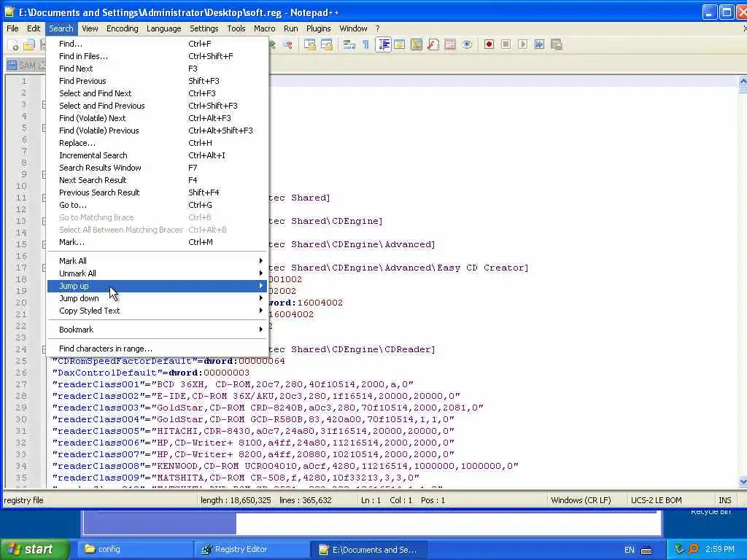747x560 pixels.
Task: Open the Settings menu
Action: [x=204, y=28]
